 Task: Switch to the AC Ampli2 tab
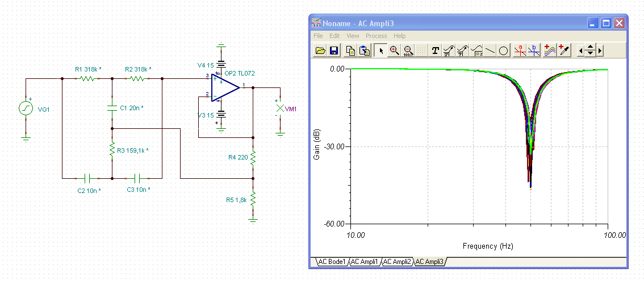click(398, 261)
